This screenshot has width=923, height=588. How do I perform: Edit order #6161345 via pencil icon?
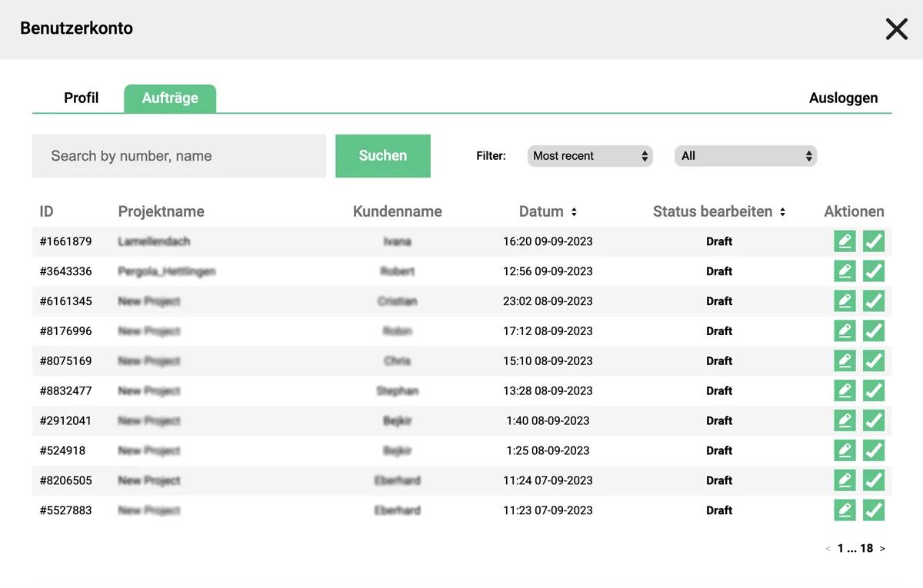point(845,301)
